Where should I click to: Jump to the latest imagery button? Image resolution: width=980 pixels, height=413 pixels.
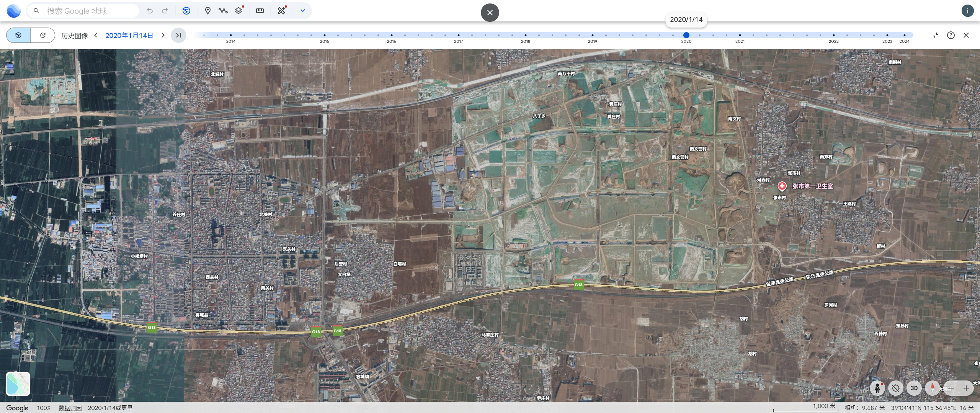click(178, 35)
